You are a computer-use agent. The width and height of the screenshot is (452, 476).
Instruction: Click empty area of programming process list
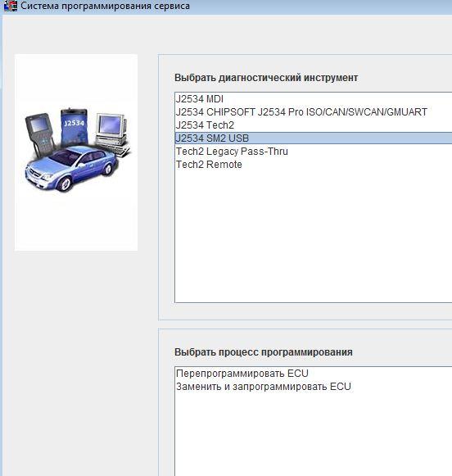314,434
